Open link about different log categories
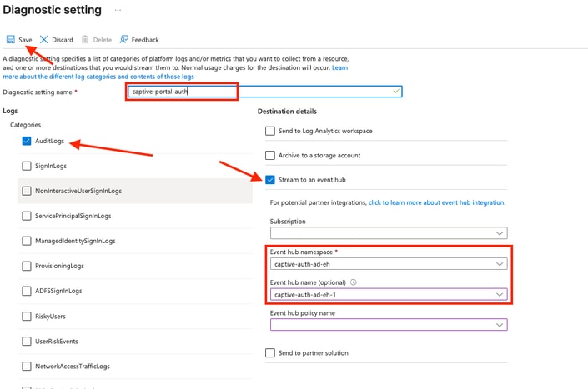This screenshot has width=588, height=389. (98, 77)
